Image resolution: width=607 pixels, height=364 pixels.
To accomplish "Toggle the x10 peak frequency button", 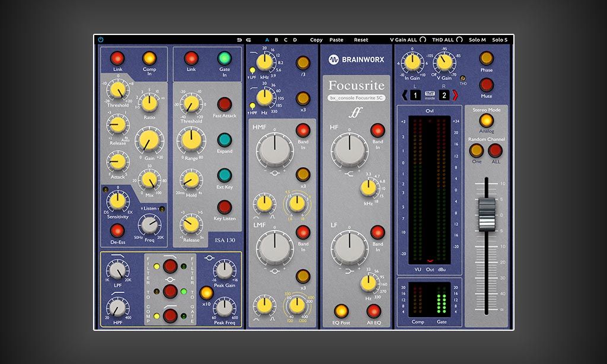I will coord(206,293).
